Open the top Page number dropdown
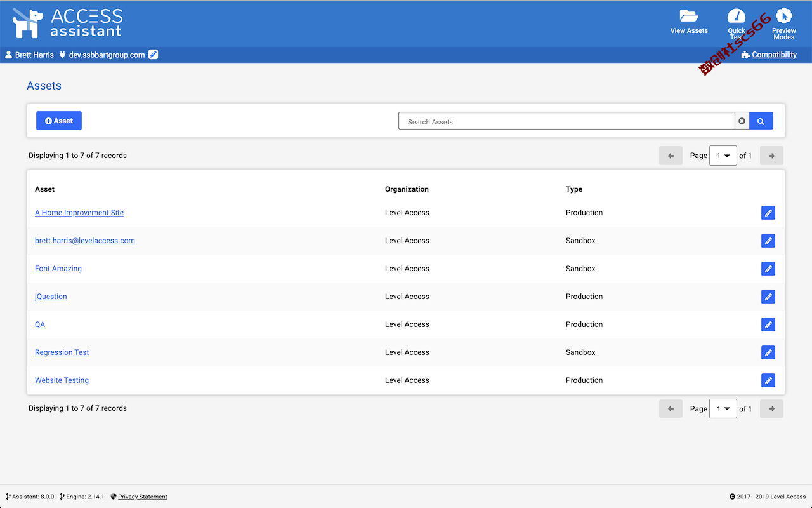This screenshot has width=812, height=508. click(723, 156)
